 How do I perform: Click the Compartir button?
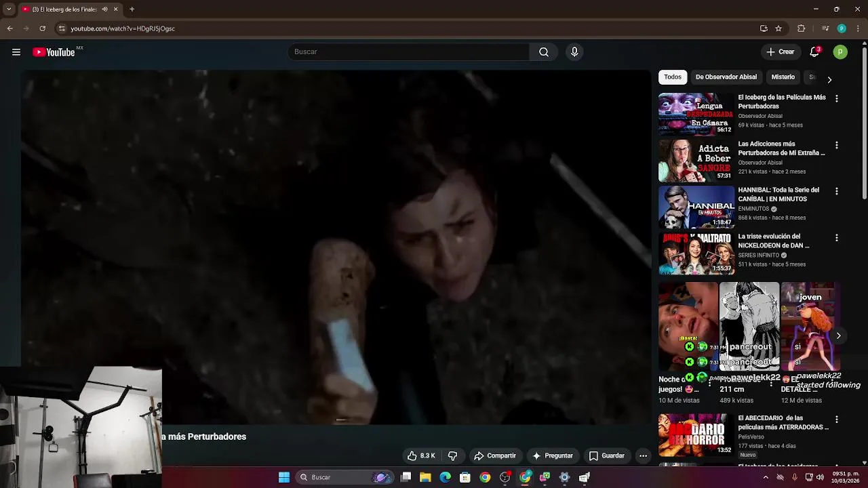point(495,456)
